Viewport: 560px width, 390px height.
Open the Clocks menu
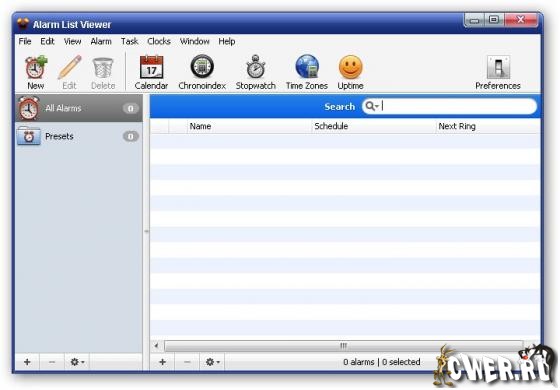coord(159,41)
